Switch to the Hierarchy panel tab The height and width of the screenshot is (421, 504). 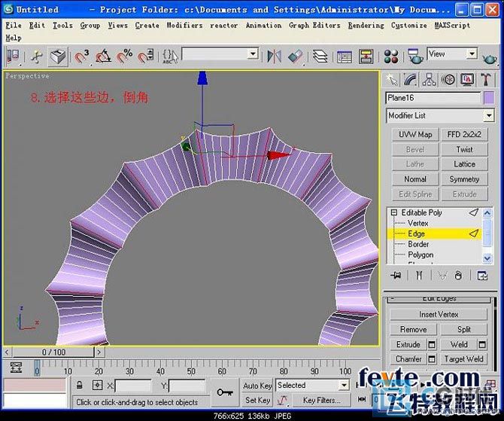(429, 80)
